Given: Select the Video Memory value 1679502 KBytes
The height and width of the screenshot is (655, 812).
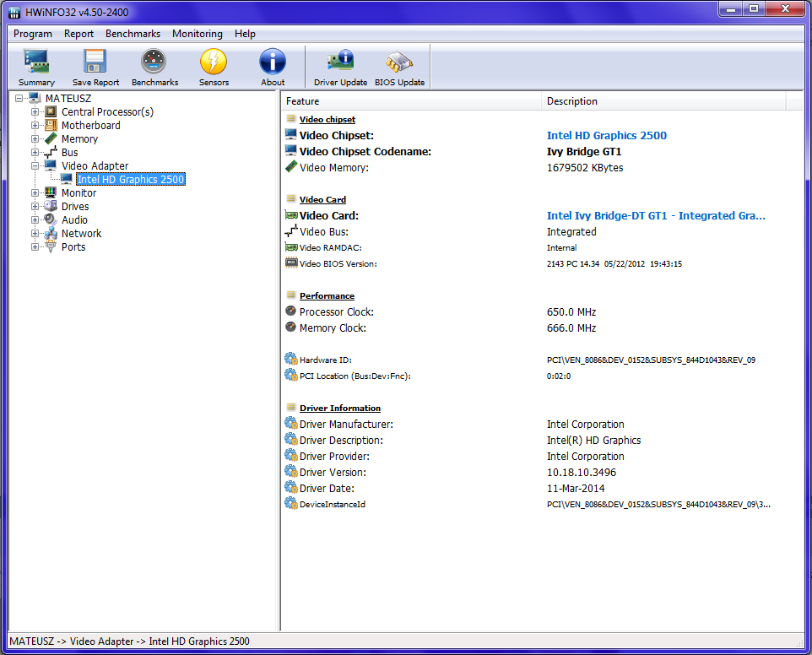Looking at the screenshot, I should coord(585,167).
